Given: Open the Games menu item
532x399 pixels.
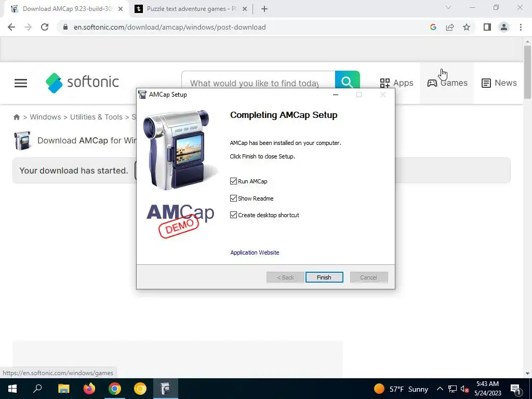Looking at the screenshot, I should 447,83.
